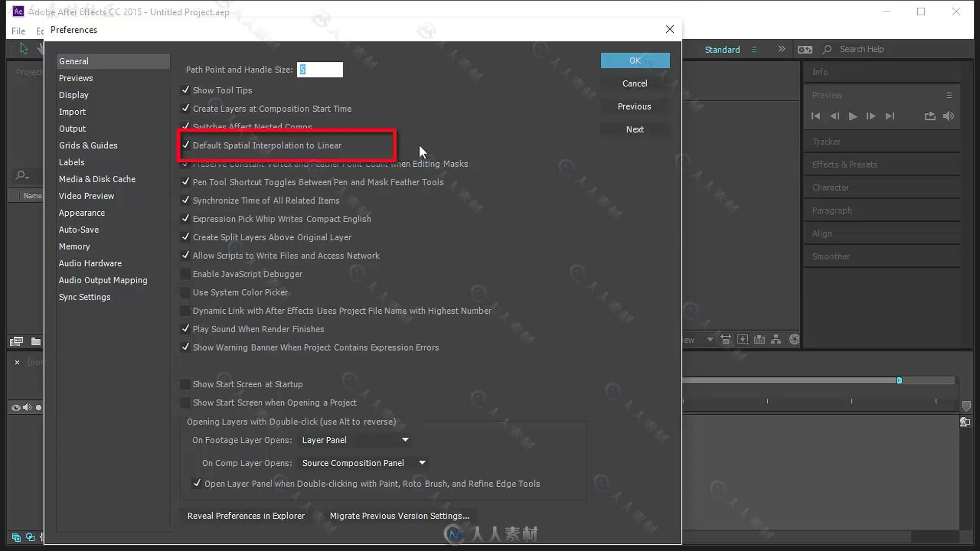Click interpret footage icon in Project panel

(x=16, y=341)
